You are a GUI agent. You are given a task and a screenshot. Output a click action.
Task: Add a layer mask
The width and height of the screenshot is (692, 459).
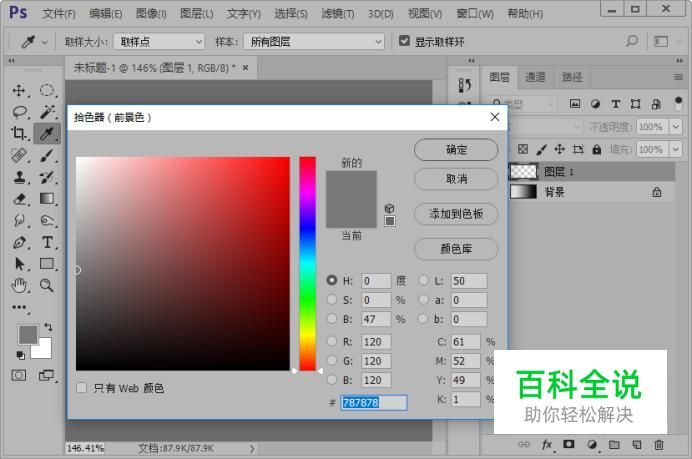click(x=568, y=444)
